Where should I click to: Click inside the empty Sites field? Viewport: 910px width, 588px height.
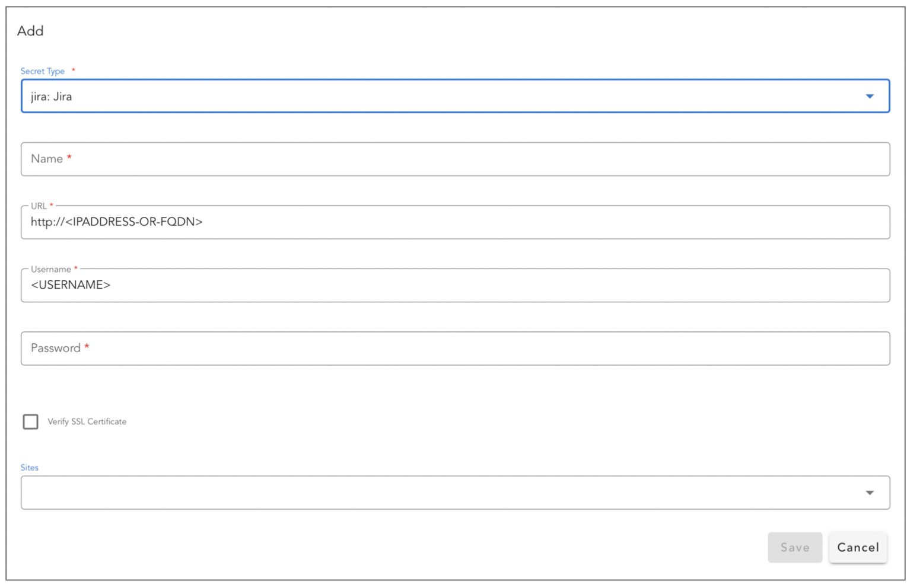coord(415,492)
